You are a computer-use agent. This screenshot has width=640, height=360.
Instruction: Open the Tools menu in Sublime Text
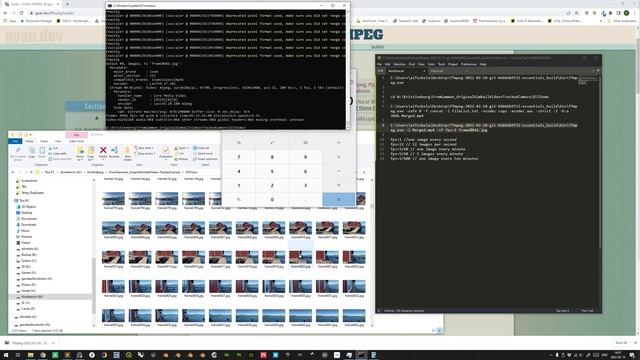pyautogui.click(x=441, y=64)
